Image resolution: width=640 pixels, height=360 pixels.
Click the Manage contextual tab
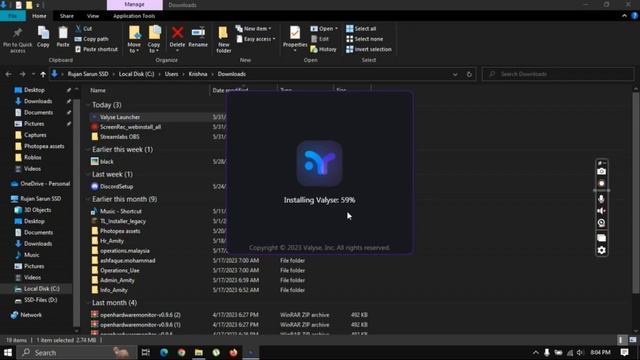coord(134,4)
